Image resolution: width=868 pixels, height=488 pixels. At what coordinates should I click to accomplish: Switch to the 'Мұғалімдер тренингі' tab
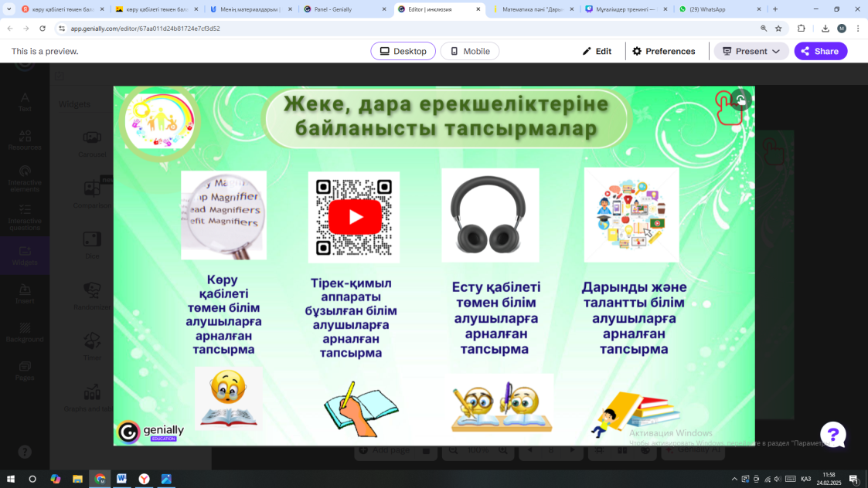[625, 9]
